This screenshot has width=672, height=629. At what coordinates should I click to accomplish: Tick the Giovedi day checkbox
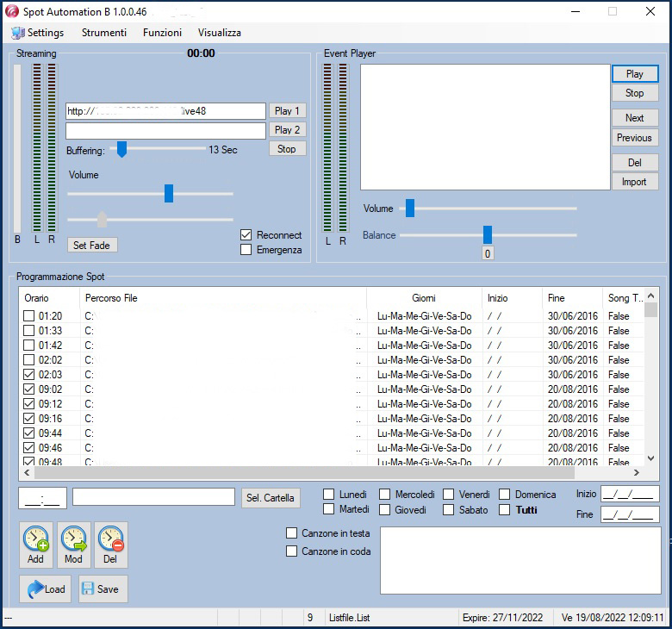(385, 510)
